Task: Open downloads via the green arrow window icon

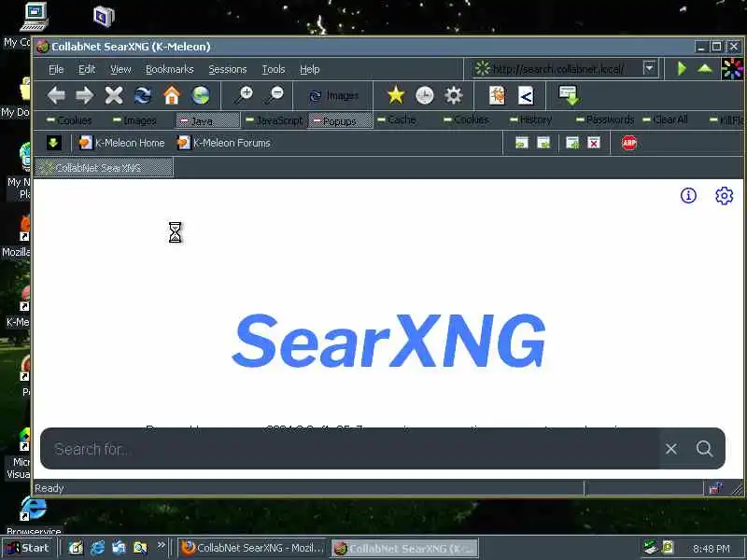Action: (569, 96)
